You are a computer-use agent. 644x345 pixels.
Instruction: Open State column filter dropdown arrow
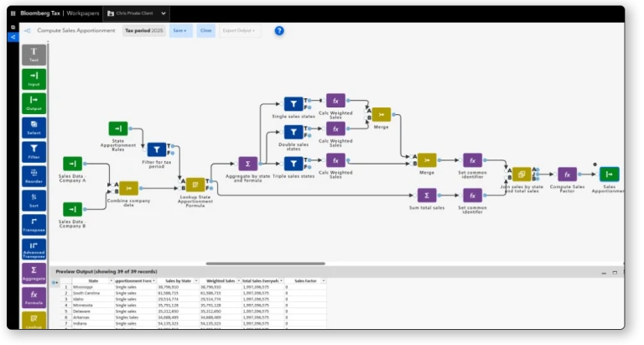[x=111, y=281]
